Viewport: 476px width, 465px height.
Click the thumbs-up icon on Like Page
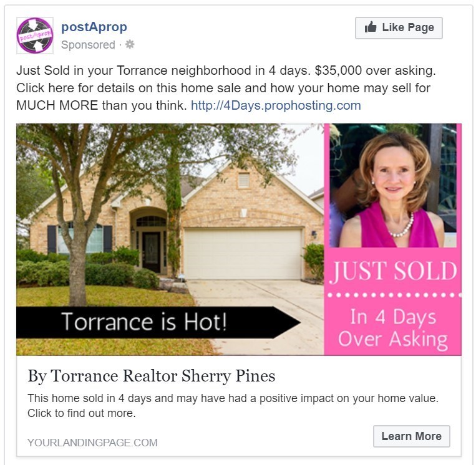371,27
